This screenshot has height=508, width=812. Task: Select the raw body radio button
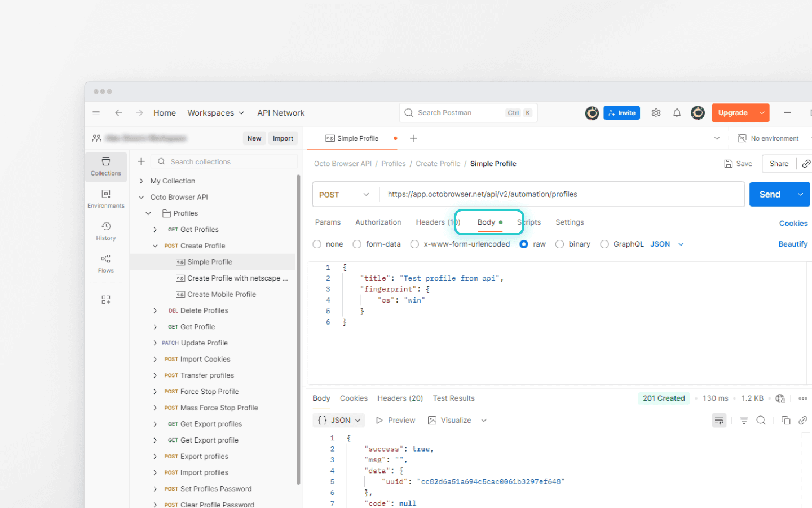click(x=524, y=244)
